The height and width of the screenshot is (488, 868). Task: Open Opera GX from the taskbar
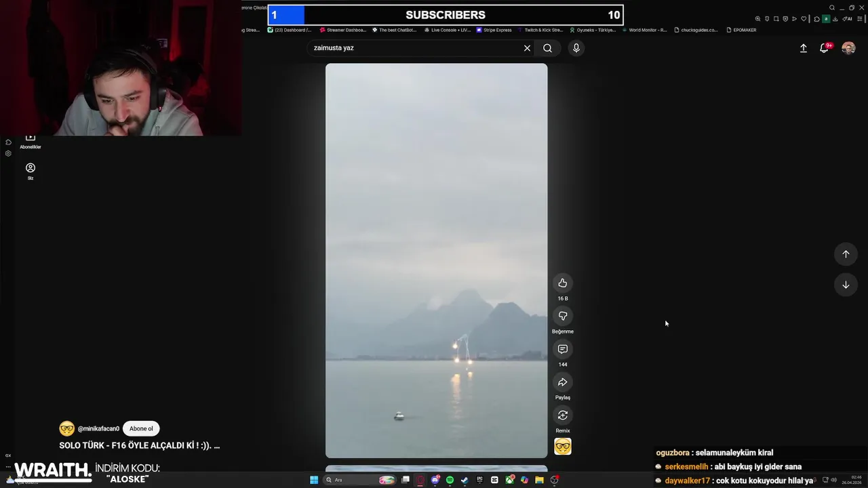coord(420,480)
